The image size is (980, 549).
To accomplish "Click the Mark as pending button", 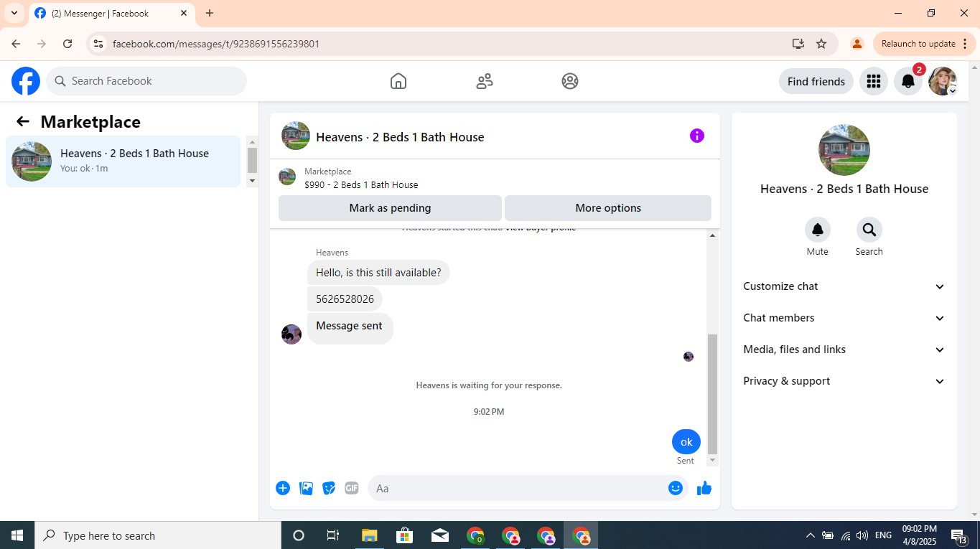I will pyautogui.click(x=390, y=208).
